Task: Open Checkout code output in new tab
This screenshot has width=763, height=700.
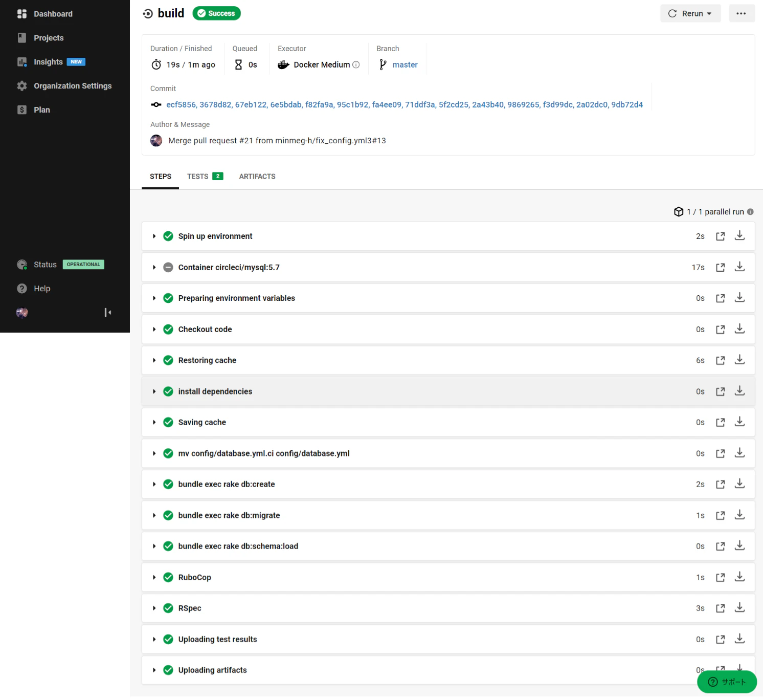Action: pyautogui.click(x=721, y=330)
